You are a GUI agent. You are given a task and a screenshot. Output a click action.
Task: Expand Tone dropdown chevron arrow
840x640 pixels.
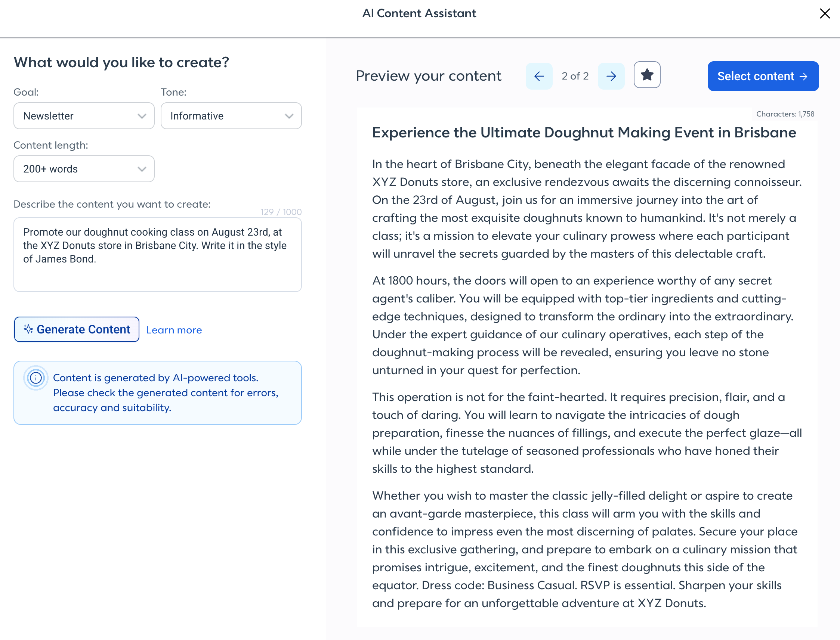pos(289,116)
